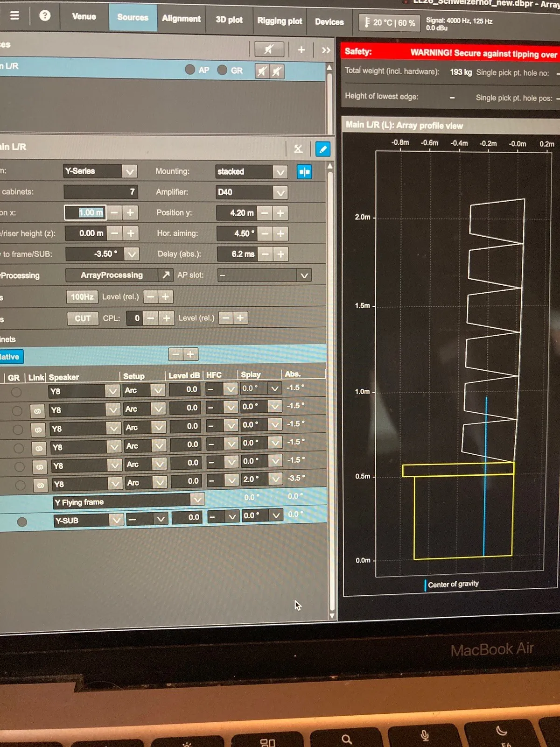560x747 pixels.
Task: Switch to the Alignment tab
Action: (x=182, y=19)
